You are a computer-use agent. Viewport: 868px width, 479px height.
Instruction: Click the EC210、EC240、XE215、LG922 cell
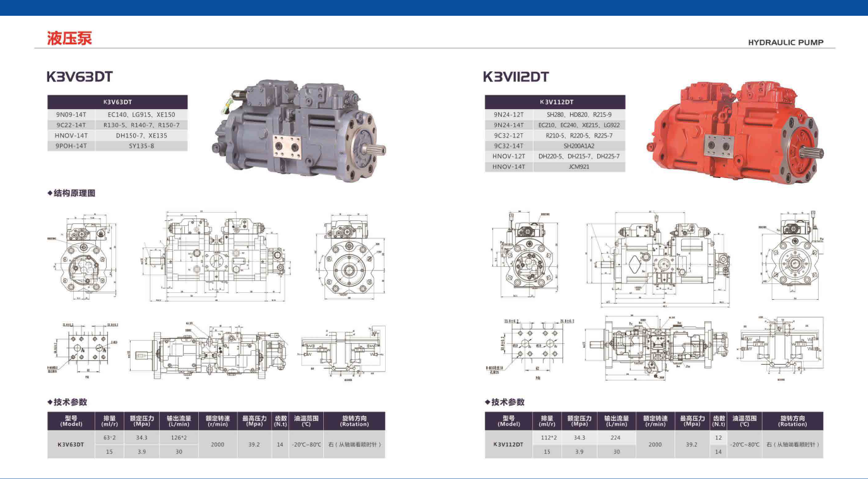pos(580,125)
